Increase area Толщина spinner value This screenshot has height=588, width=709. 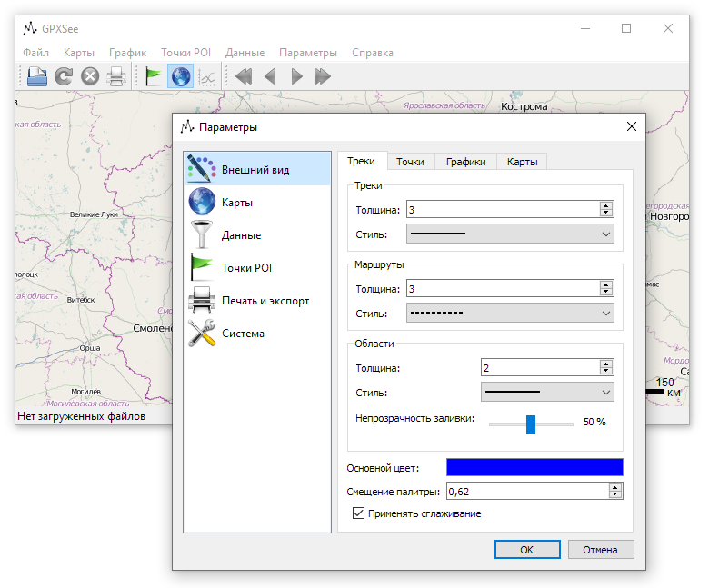coord(606,364)
